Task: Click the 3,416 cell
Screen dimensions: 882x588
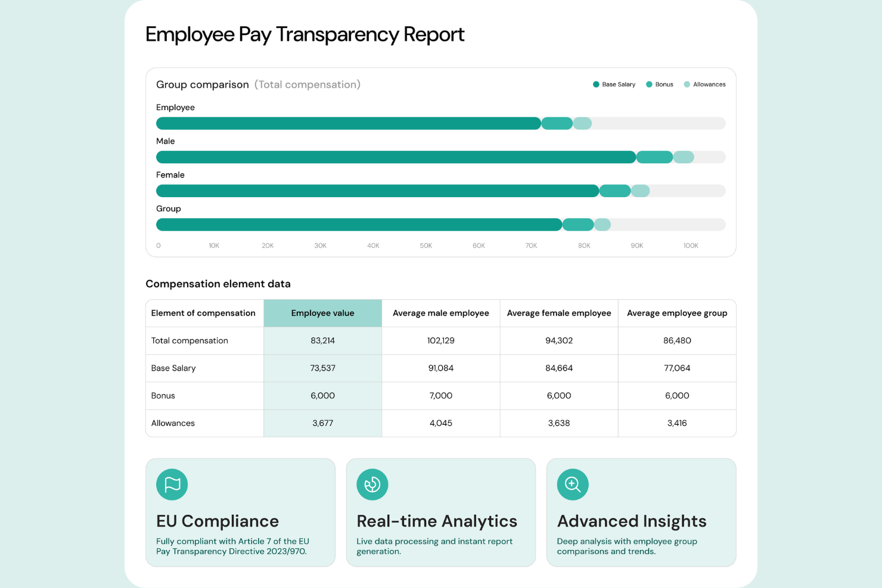Action: click(677, 423)
